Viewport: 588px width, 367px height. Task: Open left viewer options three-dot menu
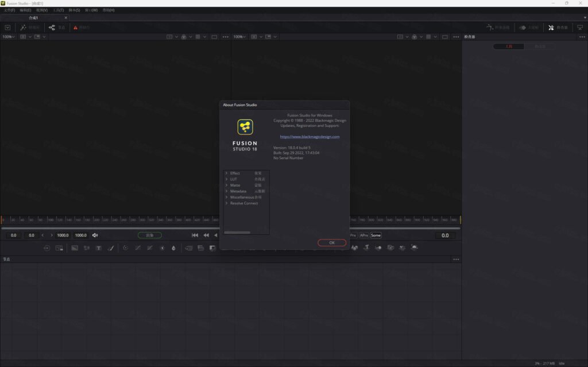coord(225,37)
